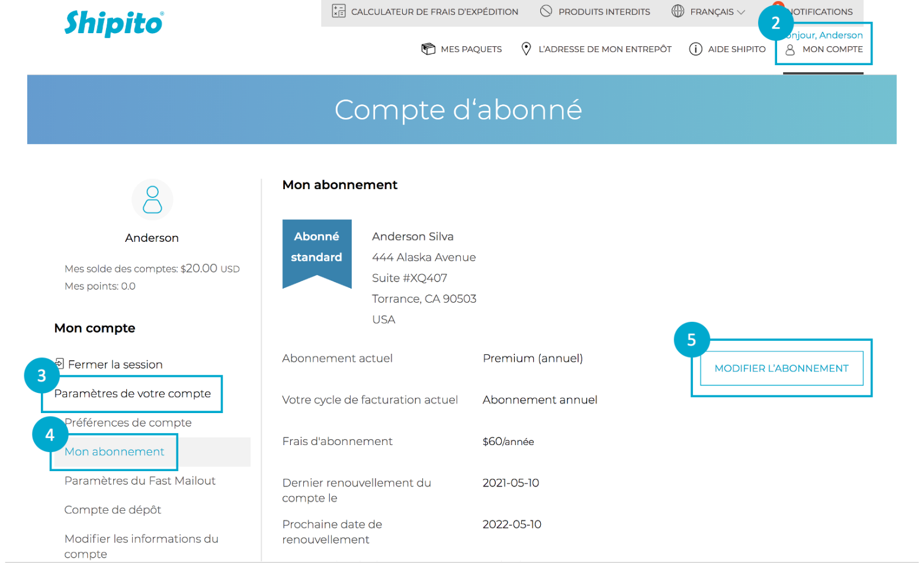Viewport: 924px width, 563px height.
Task: Click the account person icon in header
Action: pyautogui.click(x=790, y=50)
